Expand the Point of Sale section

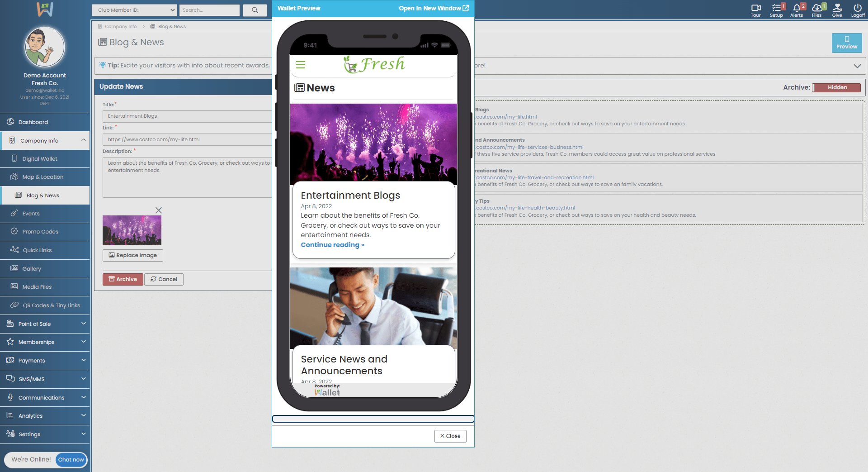click(x=45, y=324)
